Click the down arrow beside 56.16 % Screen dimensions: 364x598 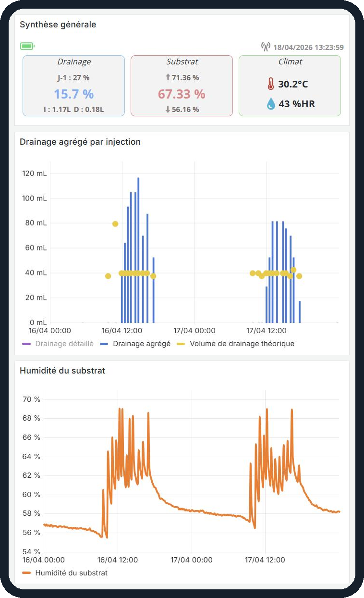point(168,109)
